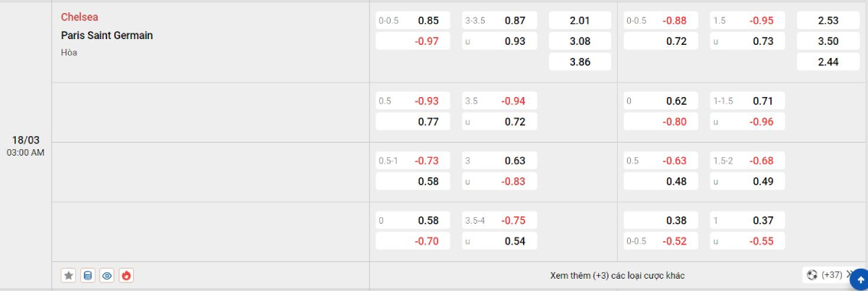The image size is (868, 291).
Task: Expand Xem thêm (+3) các loại cược khác
Action: click(617, 276)
